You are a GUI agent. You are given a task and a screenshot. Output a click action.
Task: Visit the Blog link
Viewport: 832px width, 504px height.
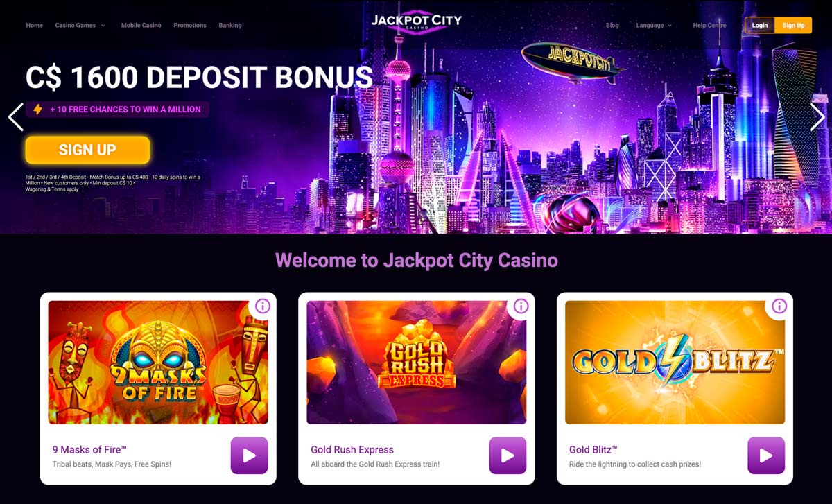click(x=612, y=26)
